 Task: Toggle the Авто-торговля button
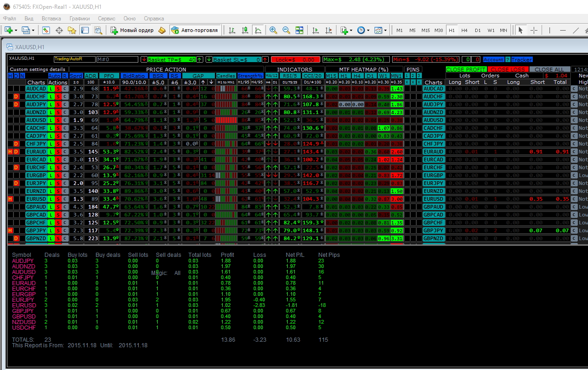click(x=194, y=30)
